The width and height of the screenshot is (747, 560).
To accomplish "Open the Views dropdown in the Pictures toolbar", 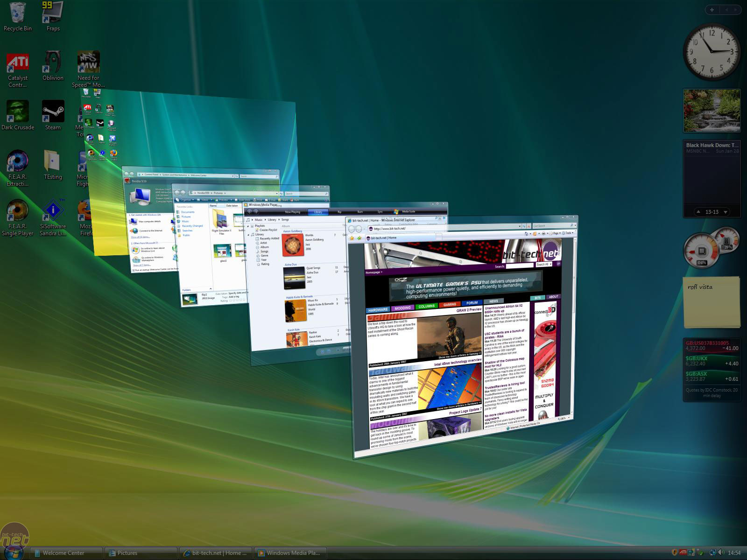I will (204, 200).
